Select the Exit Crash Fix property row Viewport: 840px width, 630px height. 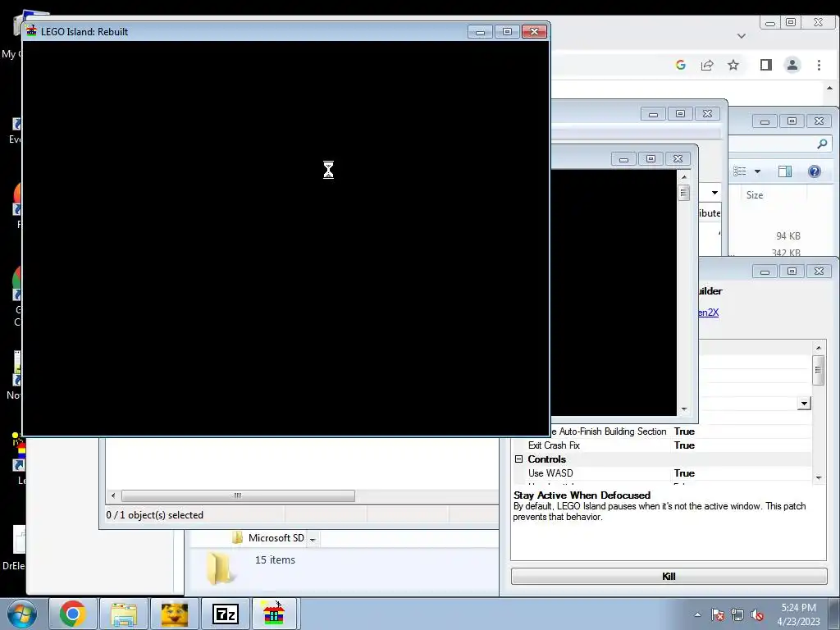click(663, 445)
